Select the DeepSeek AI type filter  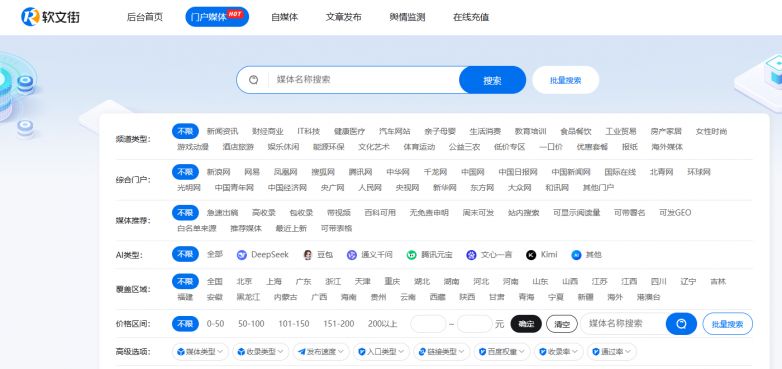point(263,255)
